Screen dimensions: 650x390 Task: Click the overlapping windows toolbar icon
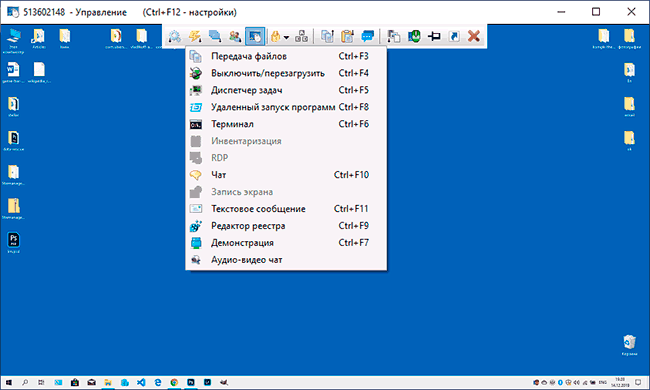[393, 36]
